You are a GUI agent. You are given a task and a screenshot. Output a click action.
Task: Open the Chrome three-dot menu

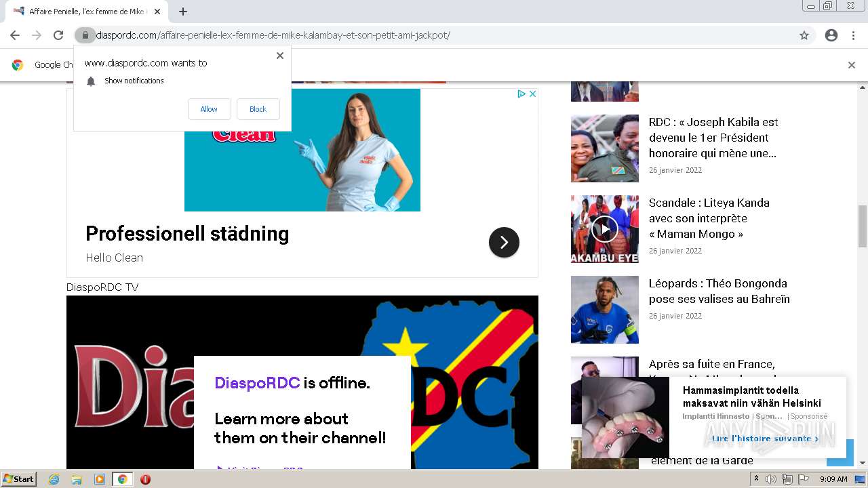tap(853, 35)
